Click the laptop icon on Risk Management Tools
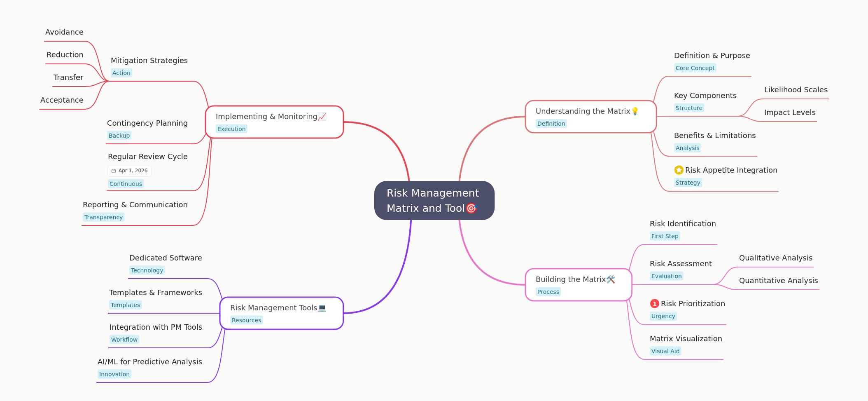The width and height of the screenshot is (868, 401). [322, 307]
